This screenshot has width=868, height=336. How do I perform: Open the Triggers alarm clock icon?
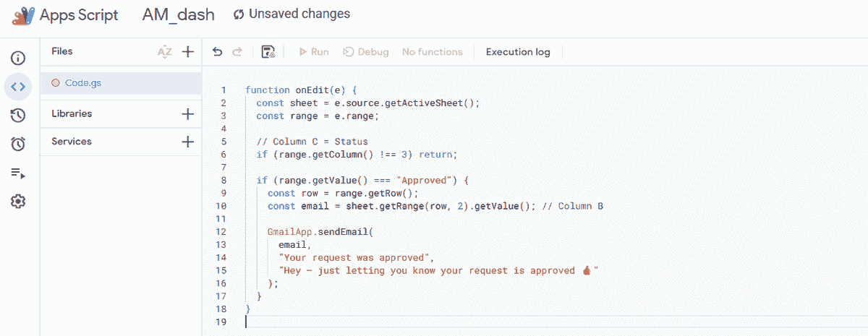tap(19, 144)
